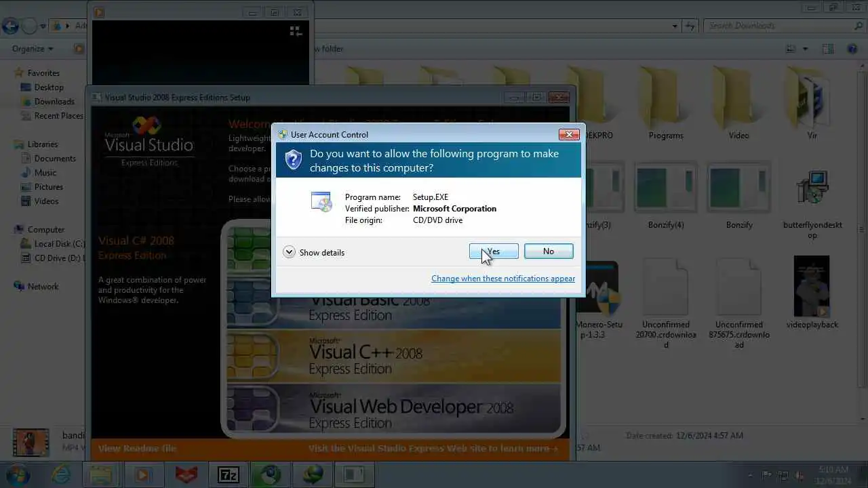Open the address bar history dropdown

point(675,26)
